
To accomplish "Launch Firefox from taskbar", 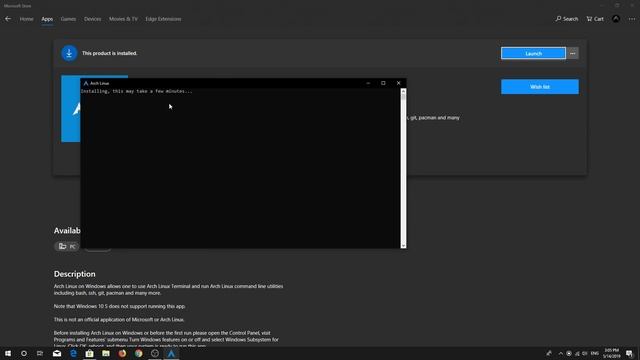I will point(122,353).
